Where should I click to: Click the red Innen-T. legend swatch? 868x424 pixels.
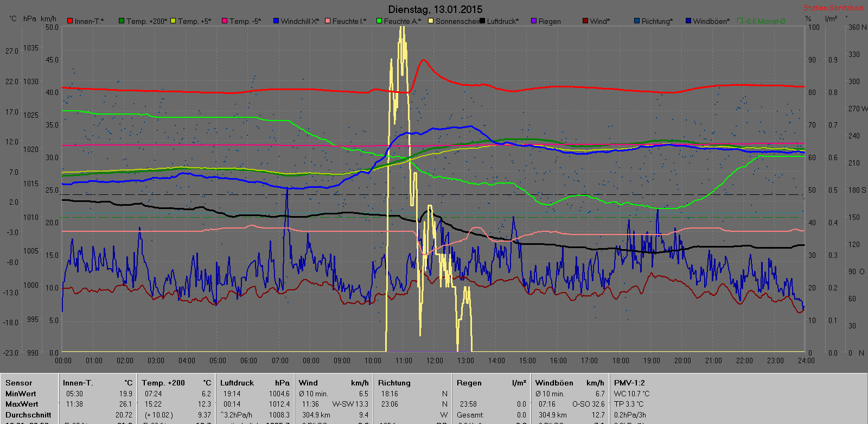point(70,21)
